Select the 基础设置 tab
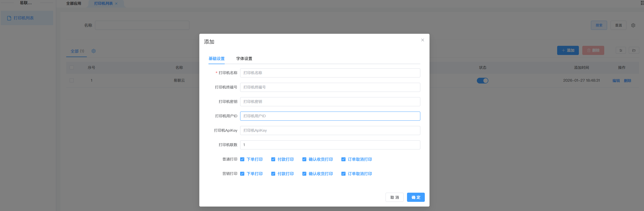The height and width of the screenshot is (211, 644). [217, 59]
